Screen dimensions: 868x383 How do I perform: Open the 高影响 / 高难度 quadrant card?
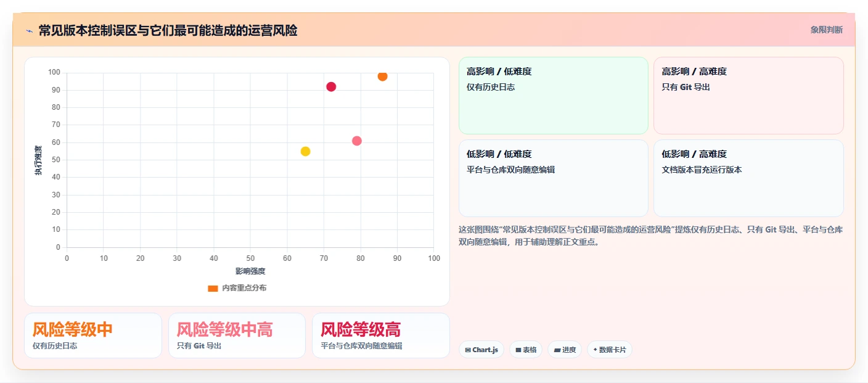pos(748,96)
